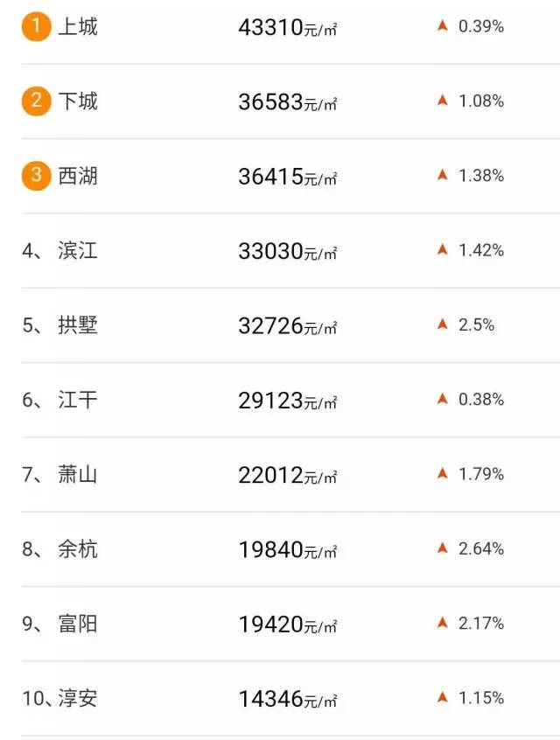Image resolution: width=560 pixels, height=740 pixels.
Task: Tap the 拱墅 district name
Action: coord(78,325)
